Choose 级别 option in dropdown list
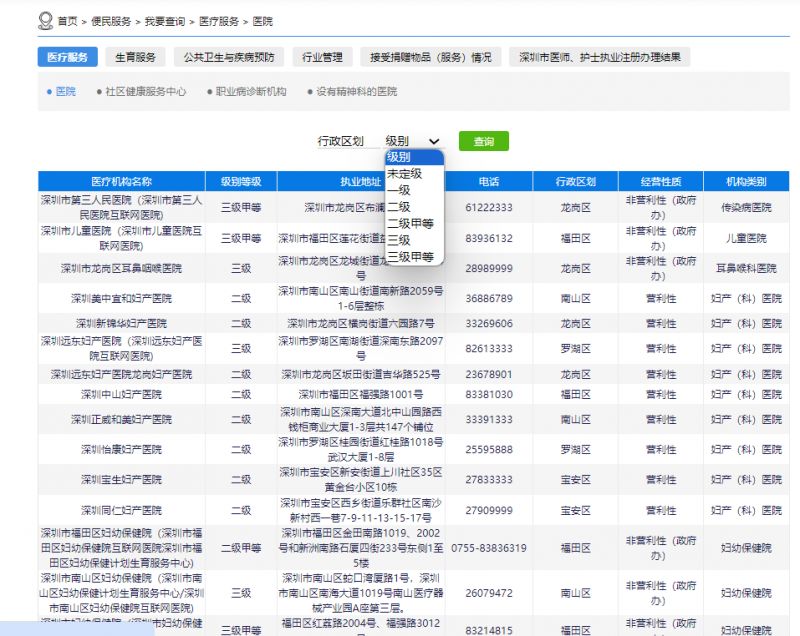Screen dimensions: 800x636 tap(414, 157)
